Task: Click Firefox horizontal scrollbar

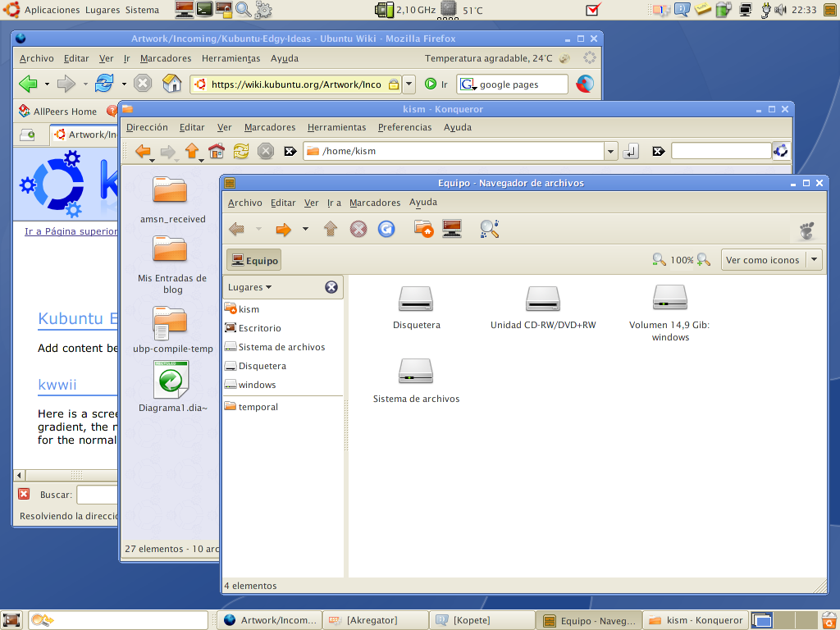Action: pos(71,475)
